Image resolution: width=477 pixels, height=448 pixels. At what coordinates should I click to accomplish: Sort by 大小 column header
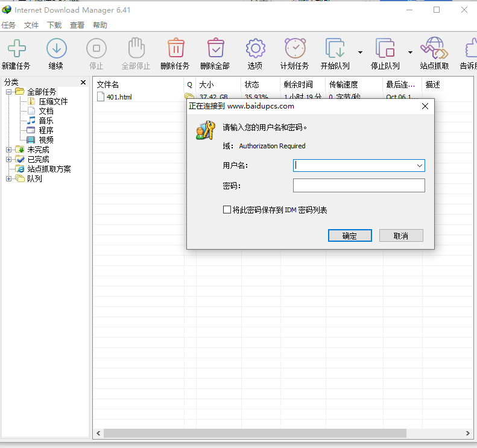pos(218,84)
